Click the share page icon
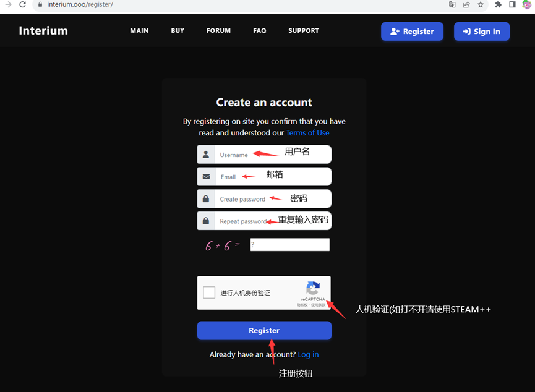The width and height of the screenshot is (535, 392). click(466, 4)
